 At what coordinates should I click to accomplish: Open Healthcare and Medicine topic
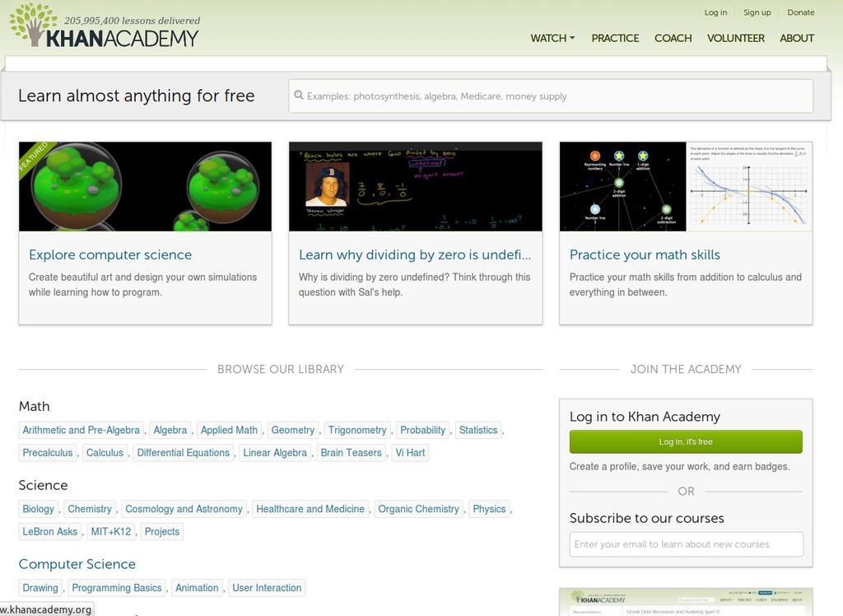click(310, 508)
